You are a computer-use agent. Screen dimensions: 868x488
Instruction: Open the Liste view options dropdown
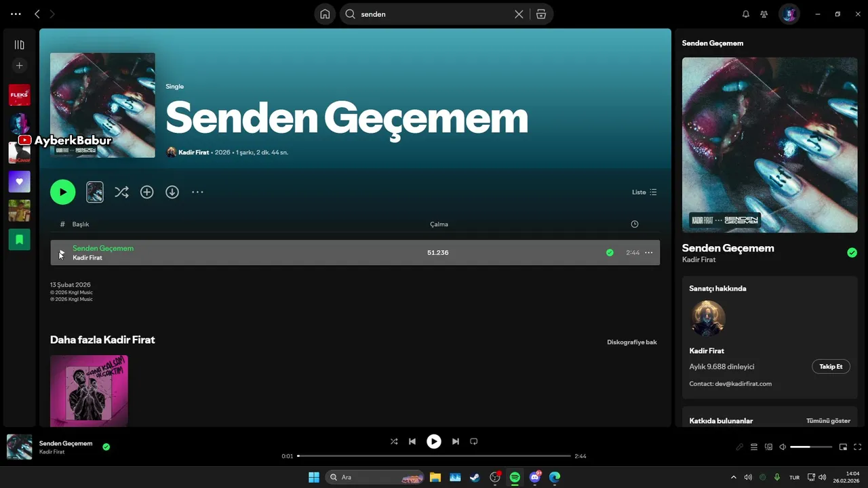point(644,192)
